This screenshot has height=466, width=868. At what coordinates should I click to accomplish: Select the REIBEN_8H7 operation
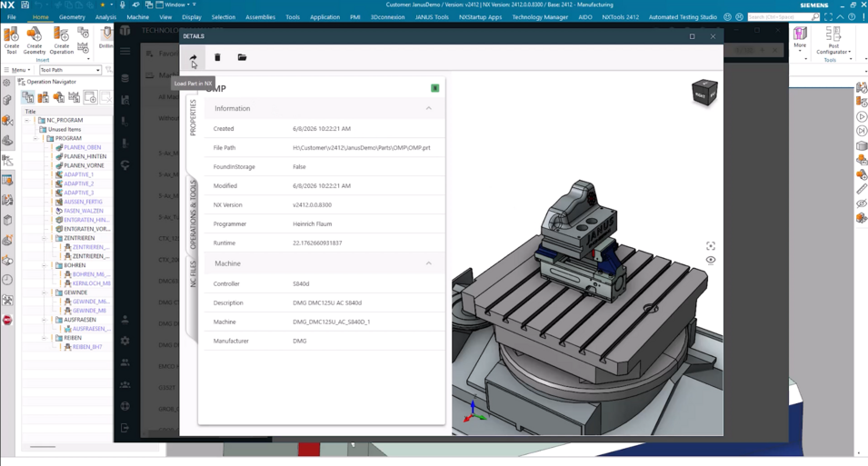[x=87, y=347]
